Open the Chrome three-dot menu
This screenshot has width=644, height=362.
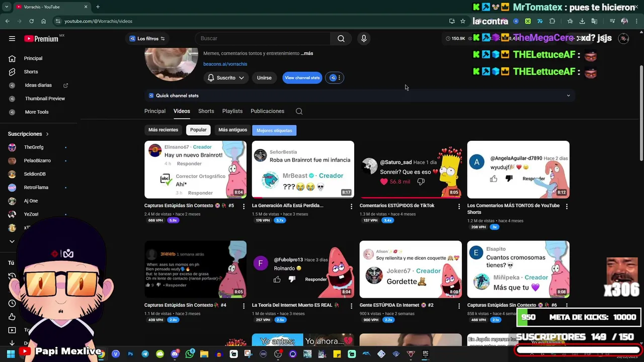(636, 21)
